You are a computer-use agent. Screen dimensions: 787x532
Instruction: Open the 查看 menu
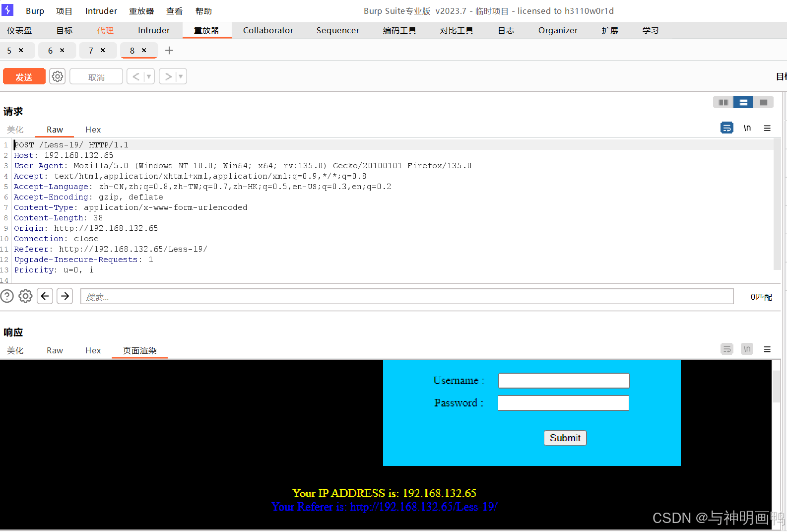click(174, 11)
